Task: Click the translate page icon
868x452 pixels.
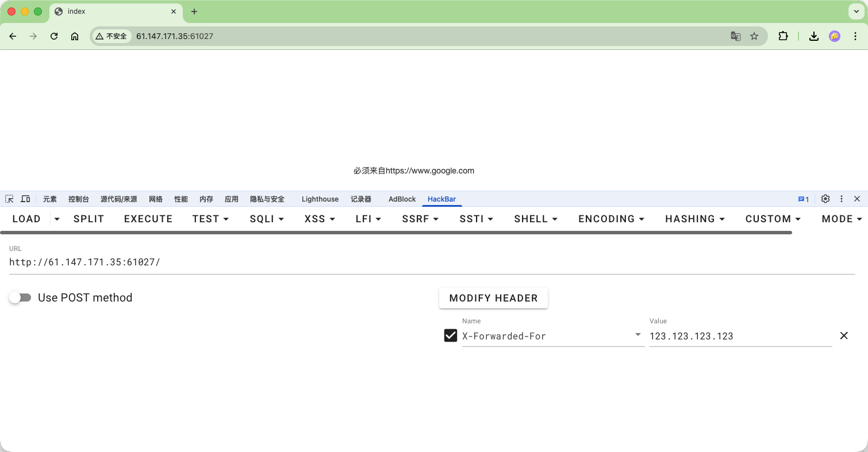Action: tap(735, 36)
